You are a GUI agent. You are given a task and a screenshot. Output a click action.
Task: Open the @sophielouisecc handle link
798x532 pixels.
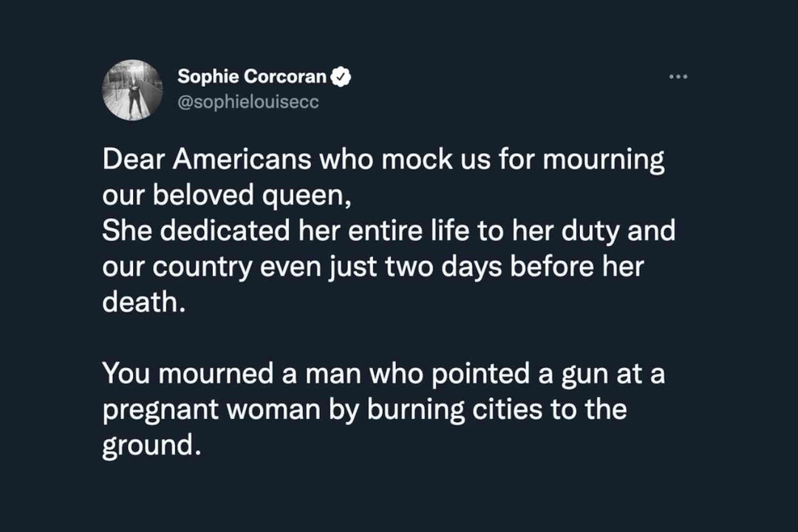[248, 102]
